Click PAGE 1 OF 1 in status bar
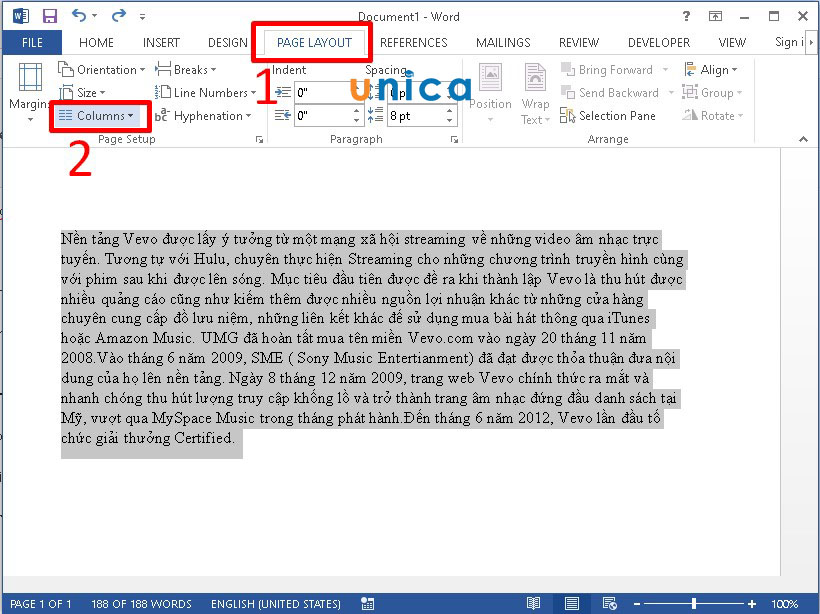The image size is (820, 614). tap(41, 604)
